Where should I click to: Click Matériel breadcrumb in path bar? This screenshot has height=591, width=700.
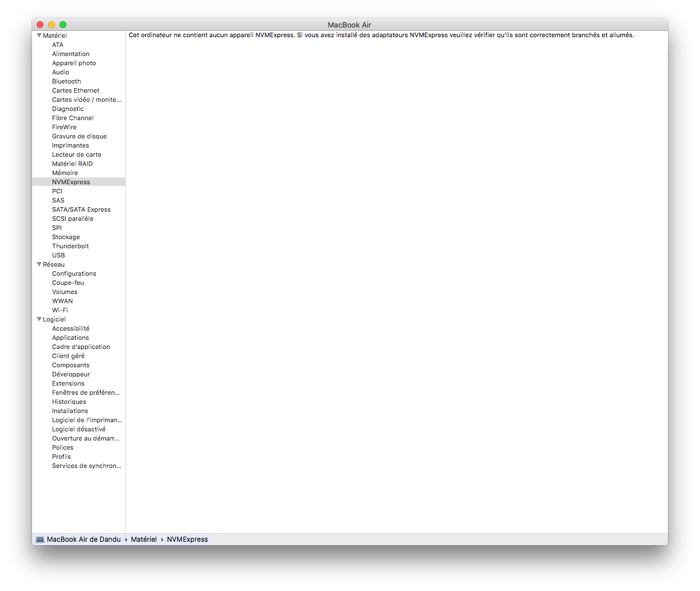144,540
